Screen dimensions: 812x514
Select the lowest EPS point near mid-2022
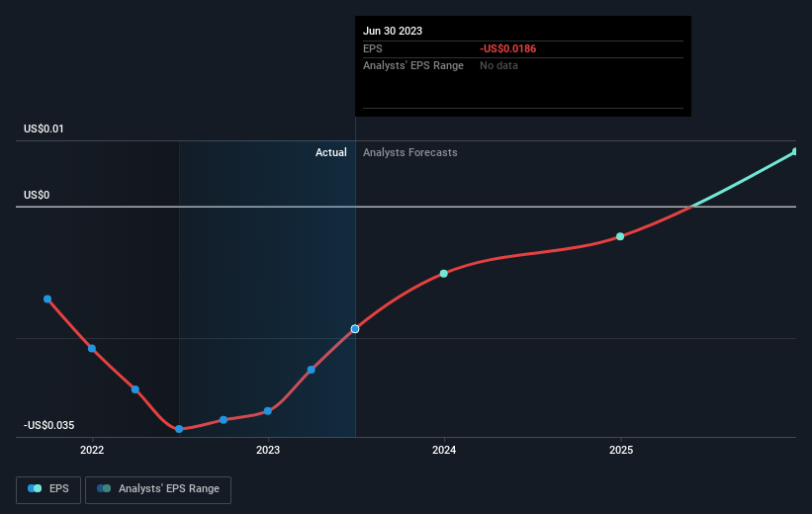point(179,429)
